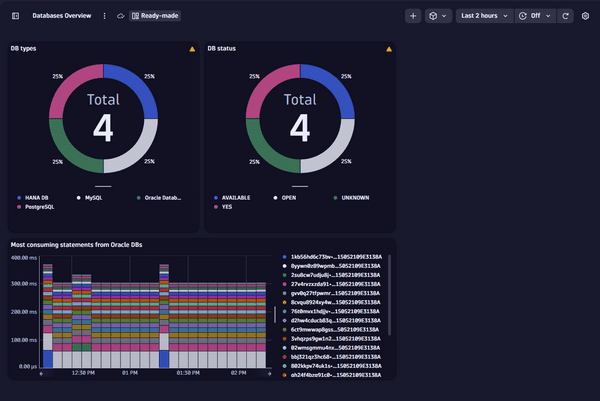Screen dimensions: 600x401
Task: Select legend entry starting with gvv0q27tfpwmr
Action: coord(331,293)
